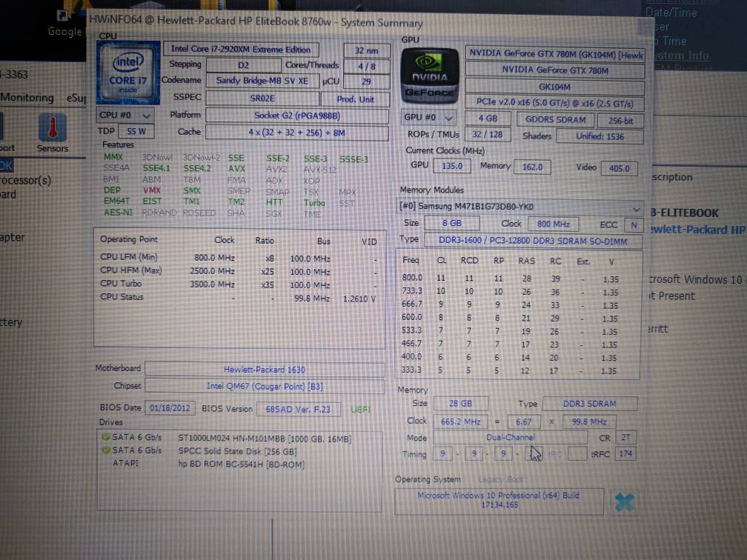Open the GPU #0 selector dropdown
The height and width of the screenshot is (560, 747).
[429, 117]
